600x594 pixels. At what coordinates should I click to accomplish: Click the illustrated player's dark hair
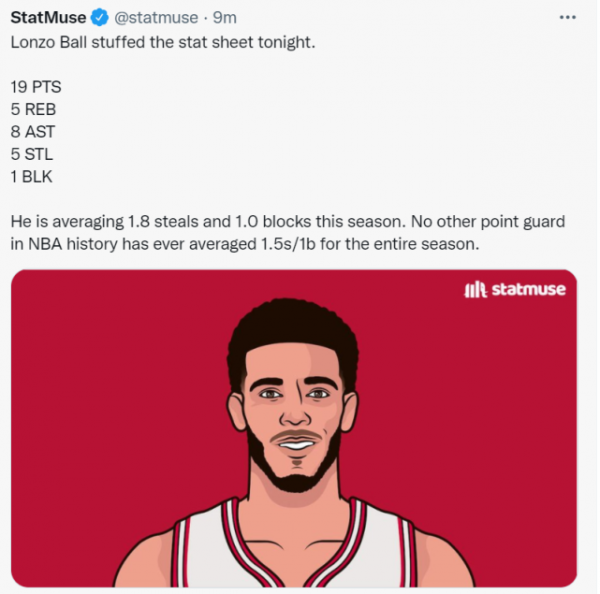(x=293, y=329)
